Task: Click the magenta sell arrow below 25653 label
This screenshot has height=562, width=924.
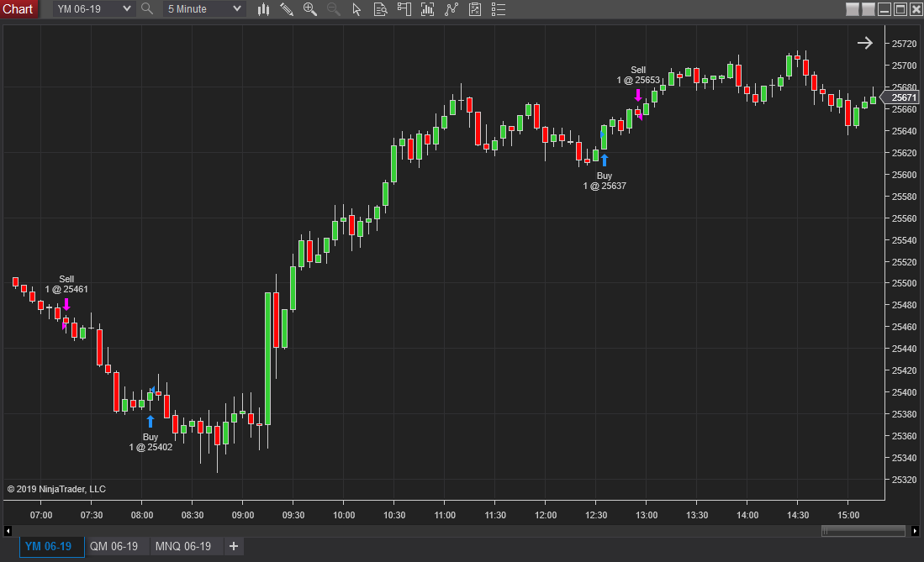Action: click(x=637, y=95)
